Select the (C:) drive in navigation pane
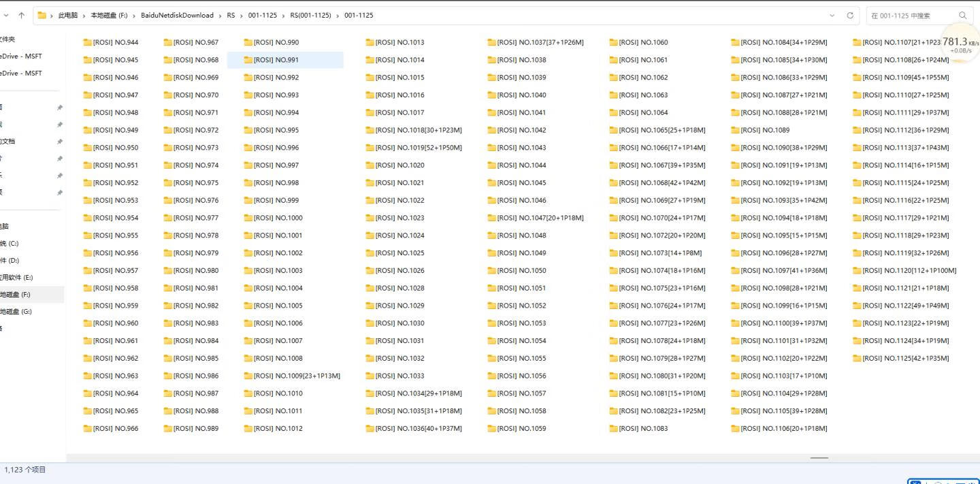Image resolution: width=980 pixels, height=484 pixels. click(10, 244)
